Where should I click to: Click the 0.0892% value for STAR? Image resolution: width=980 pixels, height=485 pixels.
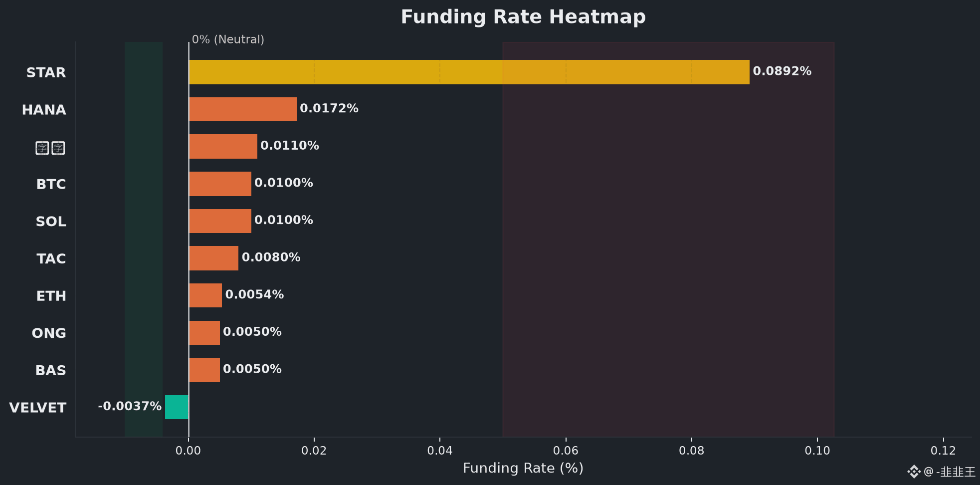782,71
